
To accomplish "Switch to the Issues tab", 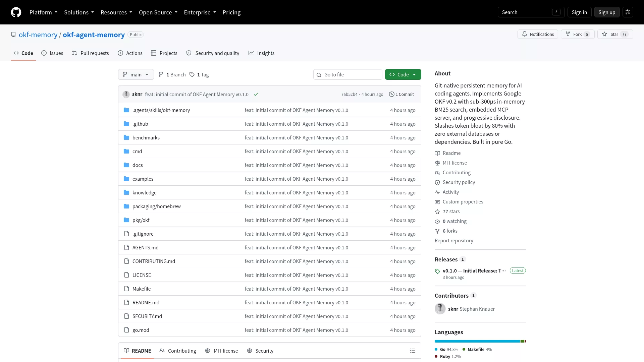I will pyautogui.click(x=52, y=53).
